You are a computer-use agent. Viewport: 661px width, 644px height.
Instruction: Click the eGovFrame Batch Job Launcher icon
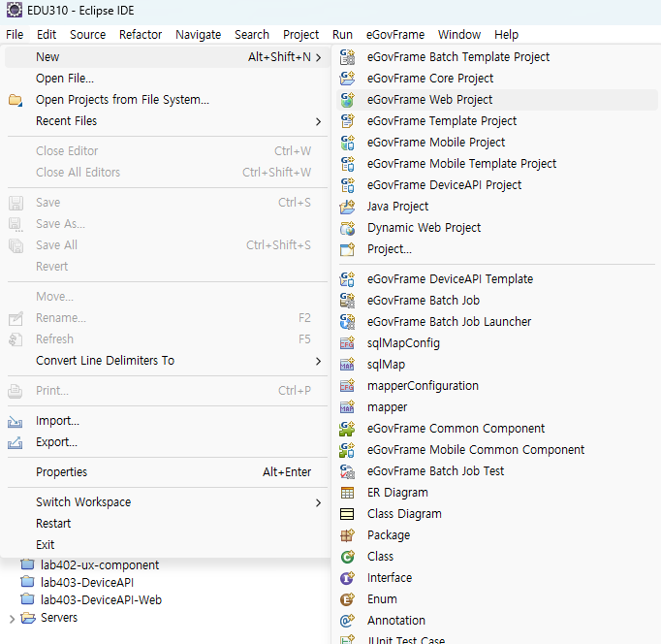coord(347,322)
